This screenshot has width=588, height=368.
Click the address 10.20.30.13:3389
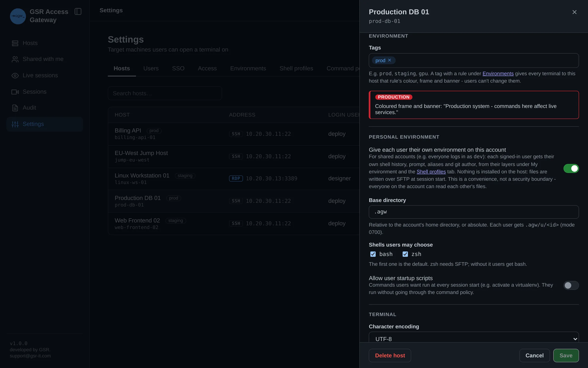(x=271, y=179)
